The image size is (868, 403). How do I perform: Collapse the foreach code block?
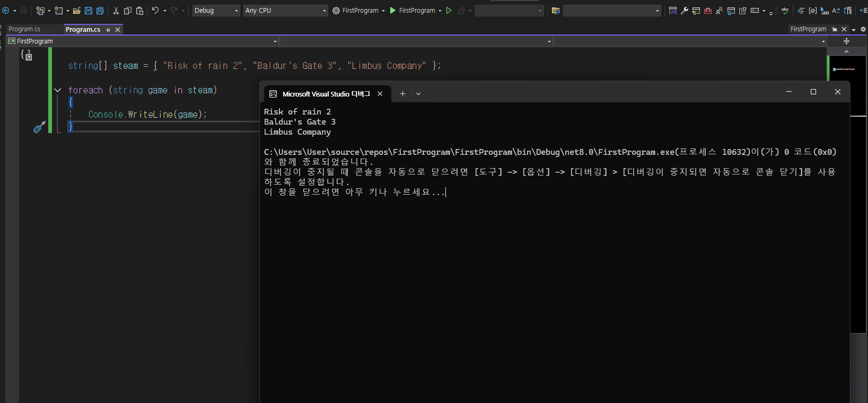coord(58,90)
